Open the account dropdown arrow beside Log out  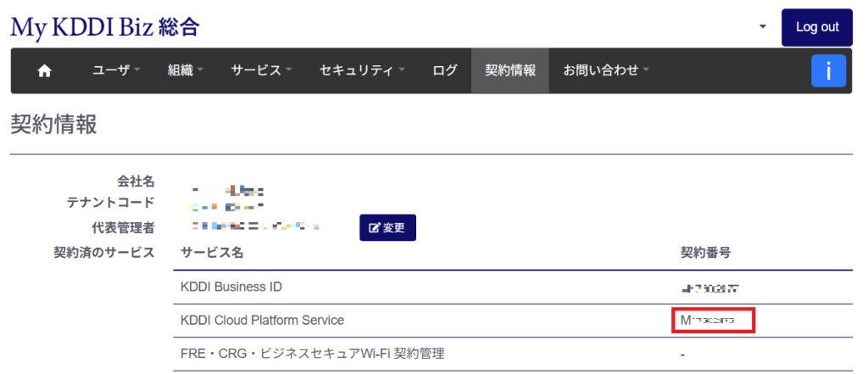coord(763,26)
